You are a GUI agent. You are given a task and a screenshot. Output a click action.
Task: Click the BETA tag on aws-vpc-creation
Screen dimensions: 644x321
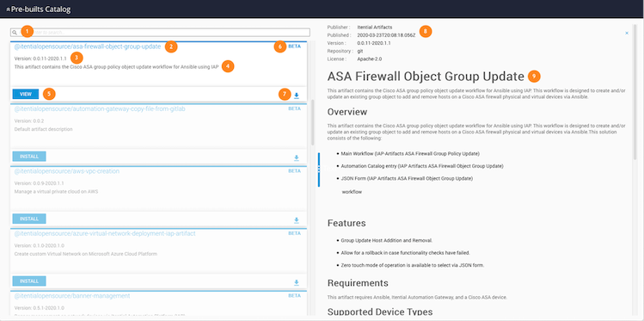coord(294,171)
